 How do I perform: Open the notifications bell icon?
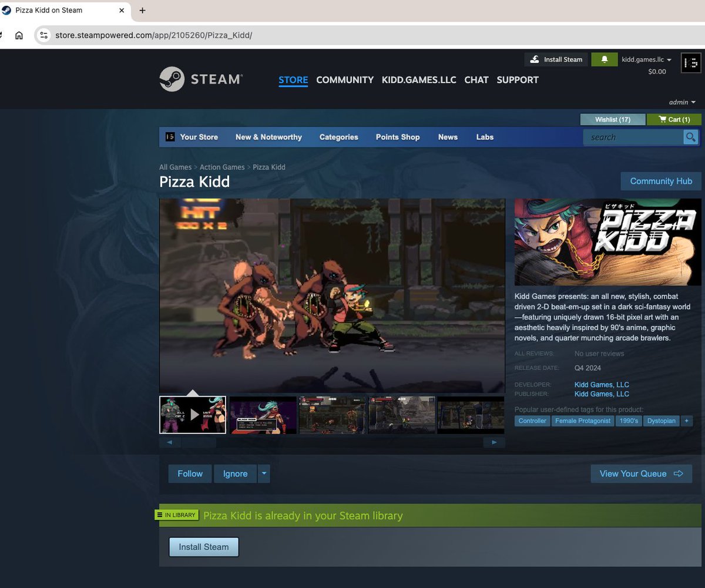coord(604,59)
